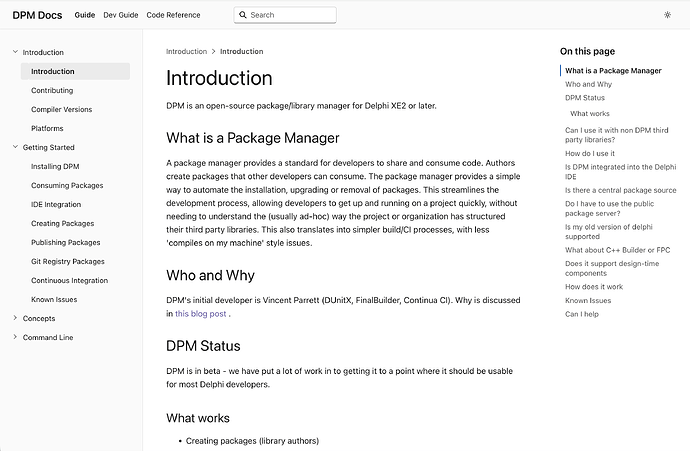Toggle the light/dark theme sun icon
Image resolution: width=690 pixels, height=451 pixels.
coord(667,15)
